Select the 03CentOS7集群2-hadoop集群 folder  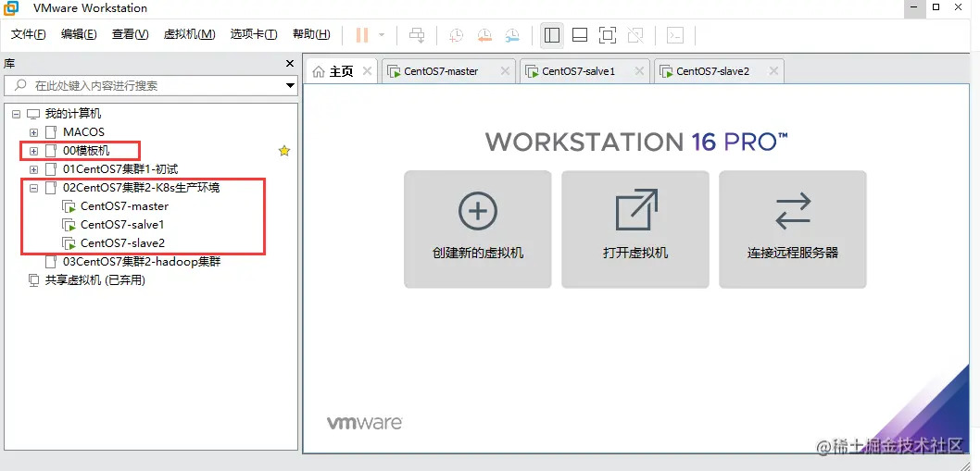142,262
